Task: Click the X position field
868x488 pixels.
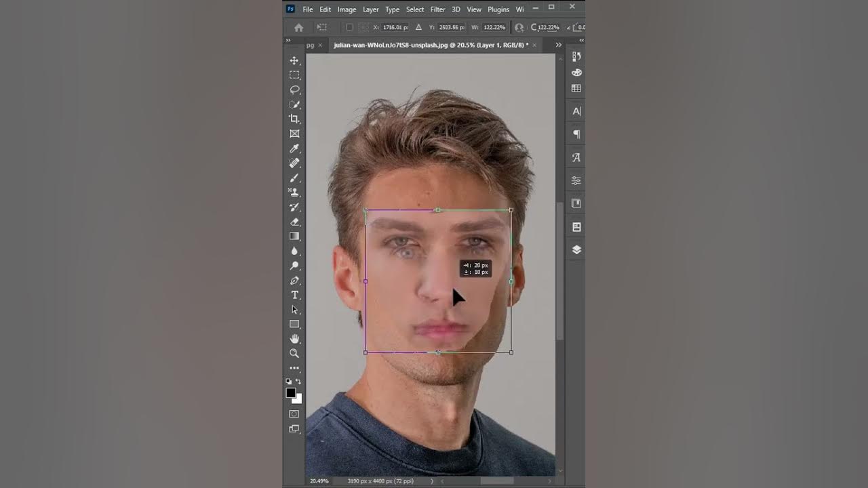Action: (395, 27)
